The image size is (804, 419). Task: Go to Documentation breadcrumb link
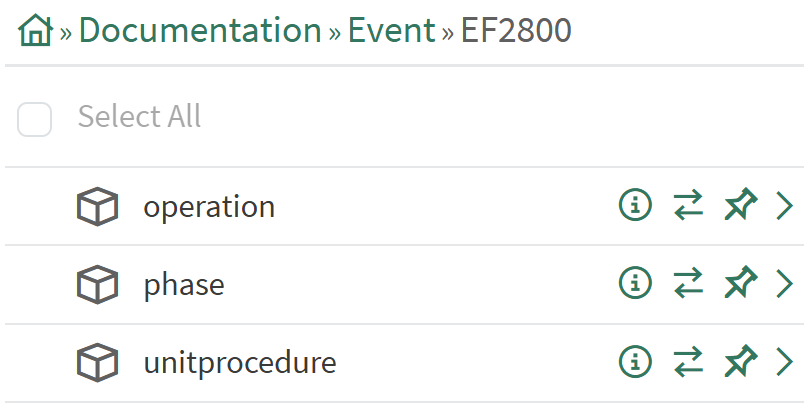[x=200, y=31]
